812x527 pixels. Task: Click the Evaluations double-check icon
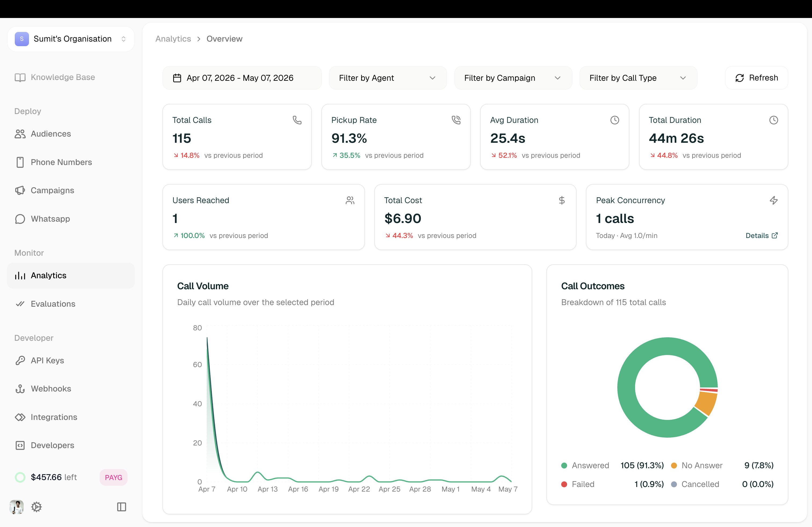(20, 304)
